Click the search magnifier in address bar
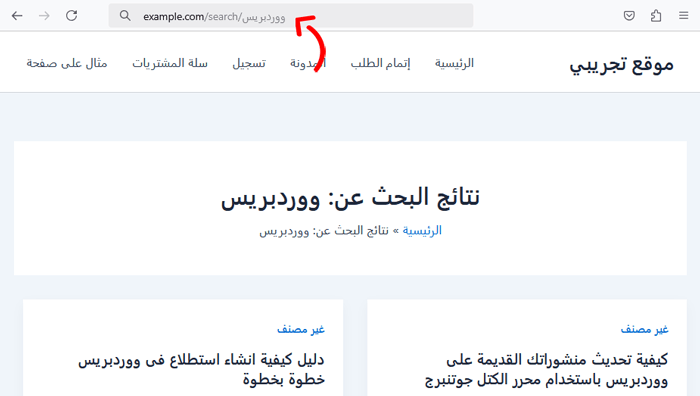Viewport: 700px width, 396px height. [x=125, y=16]
